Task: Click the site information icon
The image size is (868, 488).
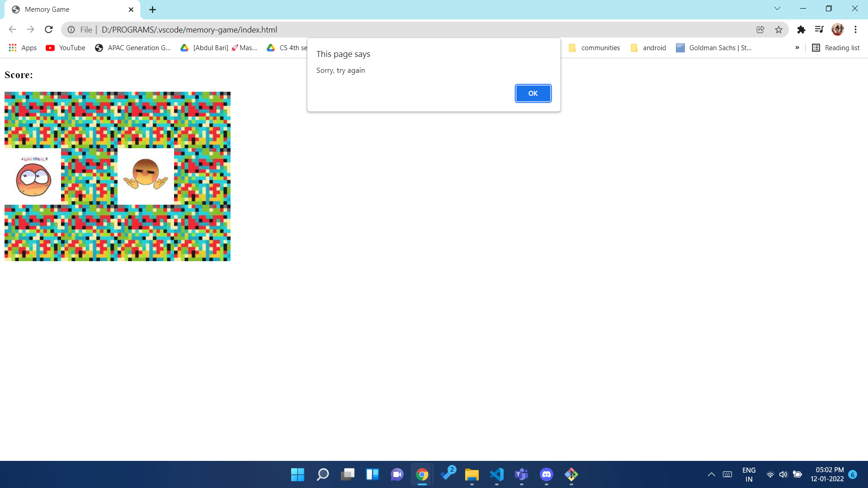Action: [71, 30]
